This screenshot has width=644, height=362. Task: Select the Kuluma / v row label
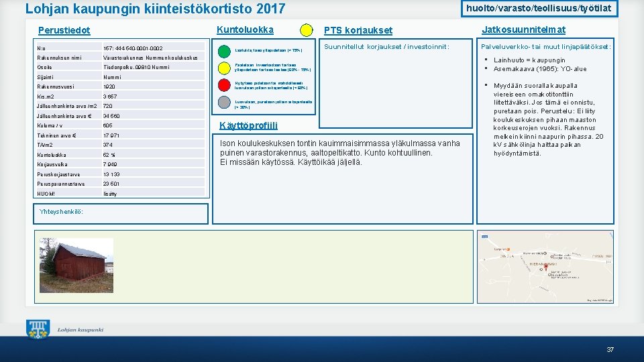click(50, 125)
